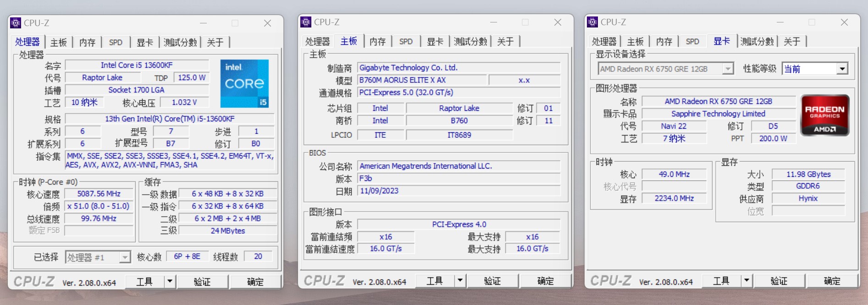
Task: Open SPD tab in right CPU-Z window
Action: (692, 42)
